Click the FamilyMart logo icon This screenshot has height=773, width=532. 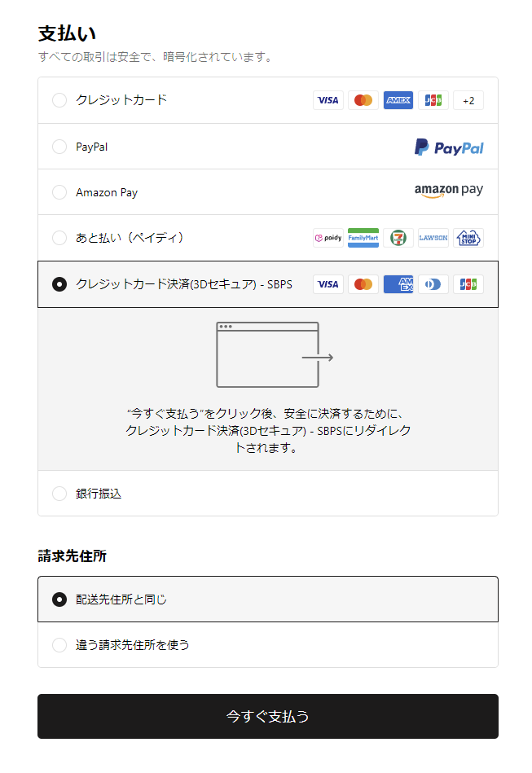click(x=363, y=238)
